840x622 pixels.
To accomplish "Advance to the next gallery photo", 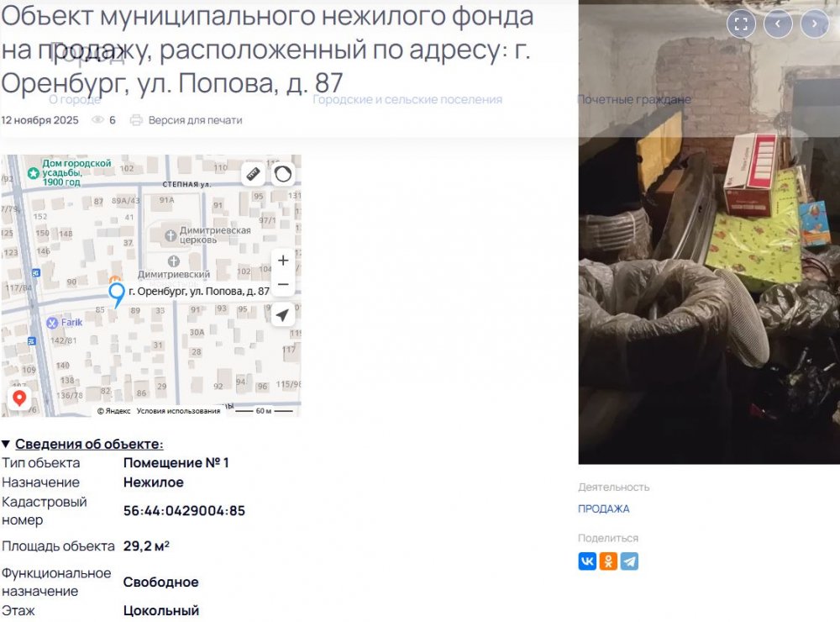I will pos(814,24).
